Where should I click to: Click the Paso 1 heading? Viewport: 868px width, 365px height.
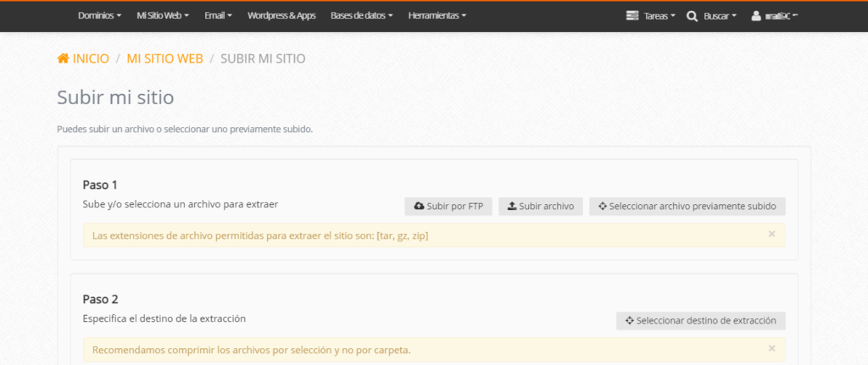point(100,185)
